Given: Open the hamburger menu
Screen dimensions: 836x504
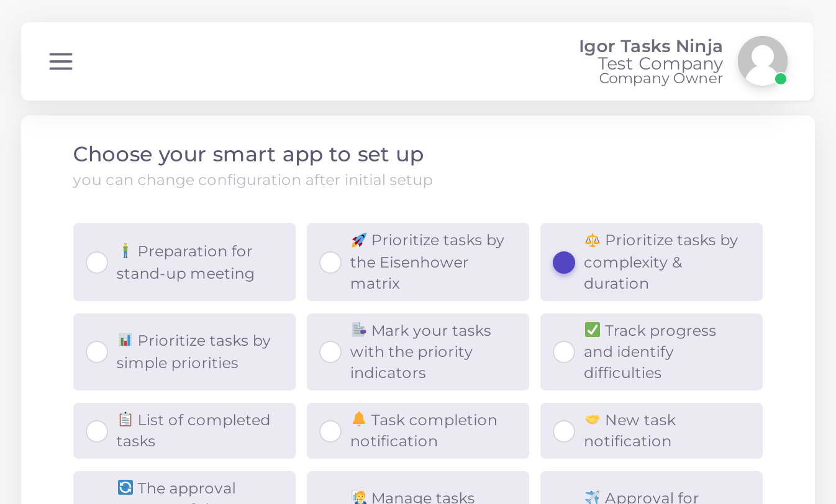Looking at the screenshot, I should coord(61,61).
